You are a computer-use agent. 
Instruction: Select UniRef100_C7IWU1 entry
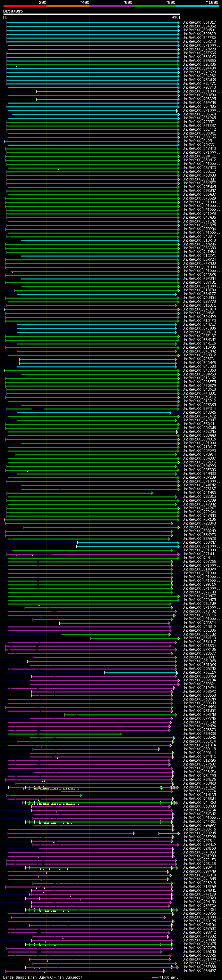199,554
